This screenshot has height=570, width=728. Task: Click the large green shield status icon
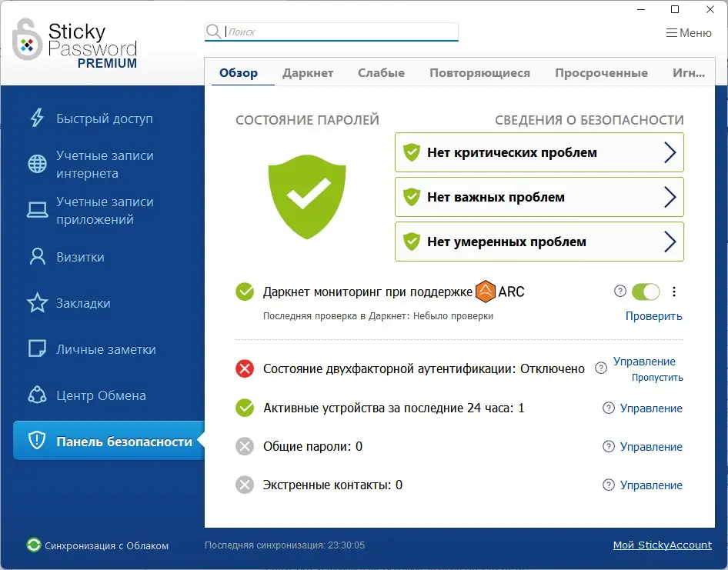click(307, 197)
